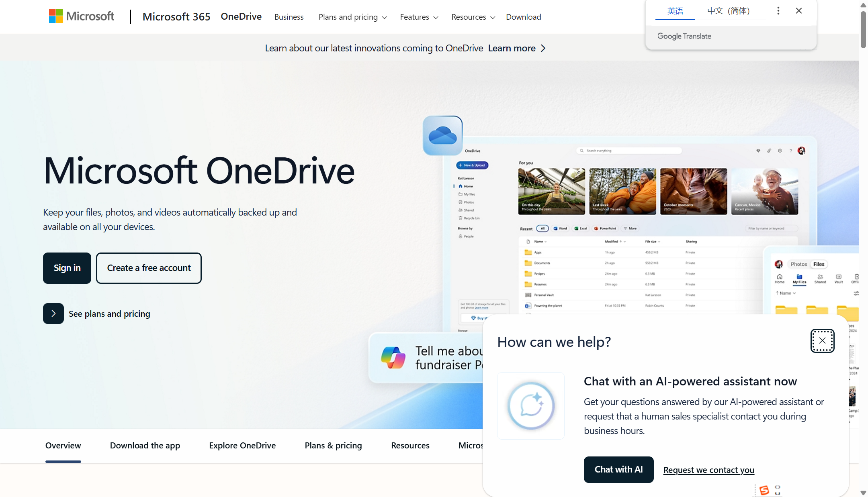Click the Copilot colorful logo icon
Viewport: 868px width, 497px height.
(393, 357)
